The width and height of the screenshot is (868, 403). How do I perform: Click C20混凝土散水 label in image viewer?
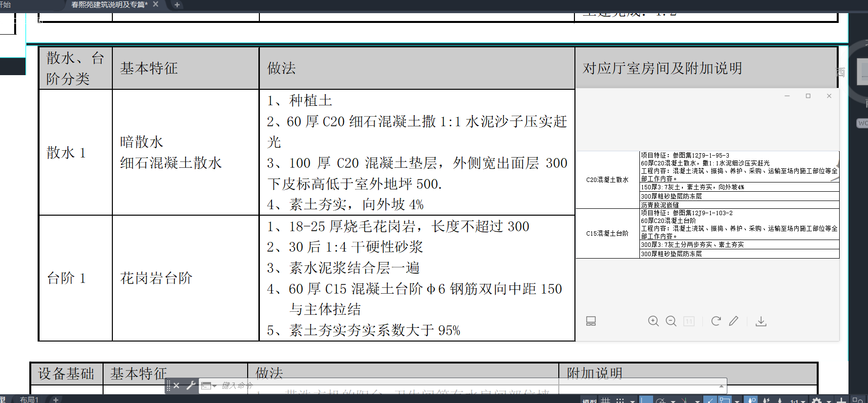tap(607, 180)
